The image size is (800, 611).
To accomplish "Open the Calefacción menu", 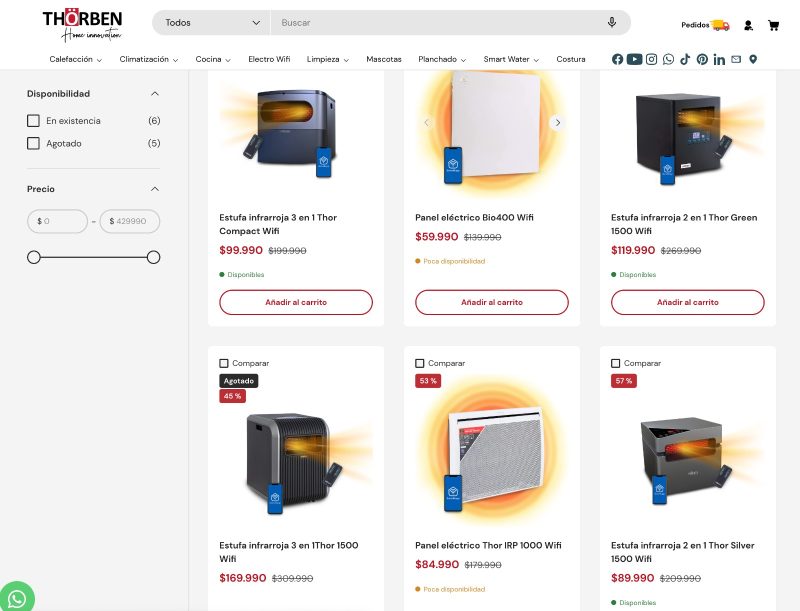I will [76, 59].
